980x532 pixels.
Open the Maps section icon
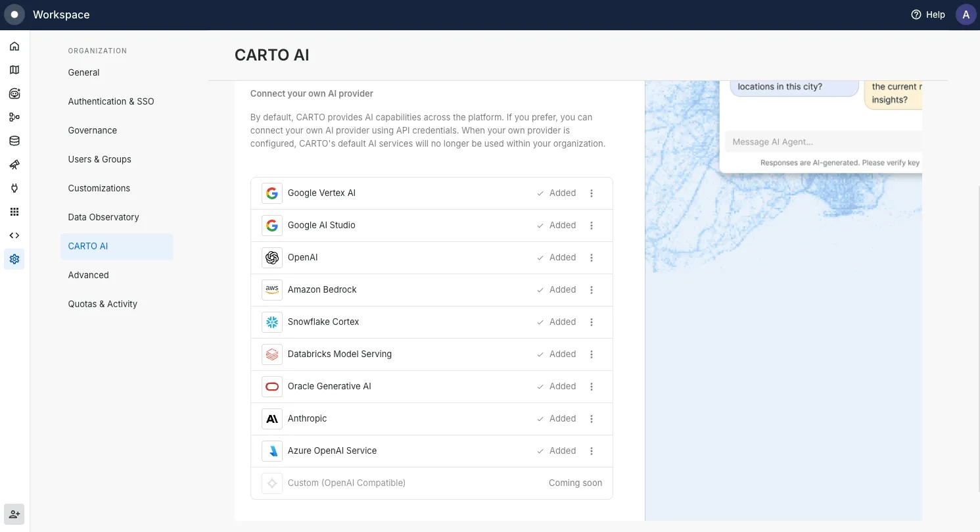coord(14,69)
